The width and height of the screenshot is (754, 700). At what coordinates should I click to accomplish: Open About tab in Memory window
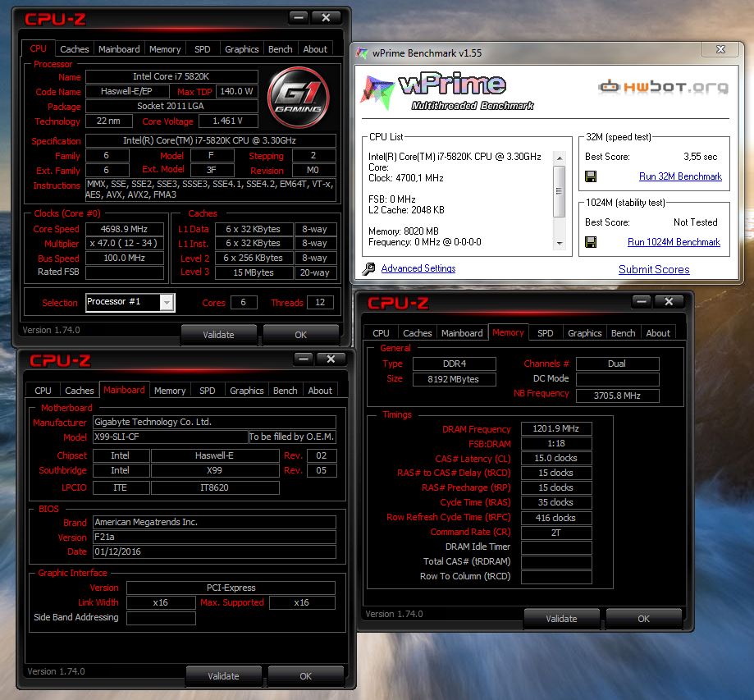658,333
